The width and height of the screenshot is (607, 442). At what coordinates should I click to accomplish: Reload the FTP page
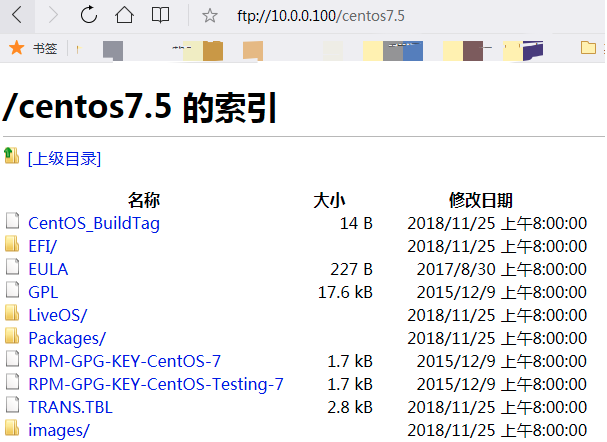click(89, 15)
